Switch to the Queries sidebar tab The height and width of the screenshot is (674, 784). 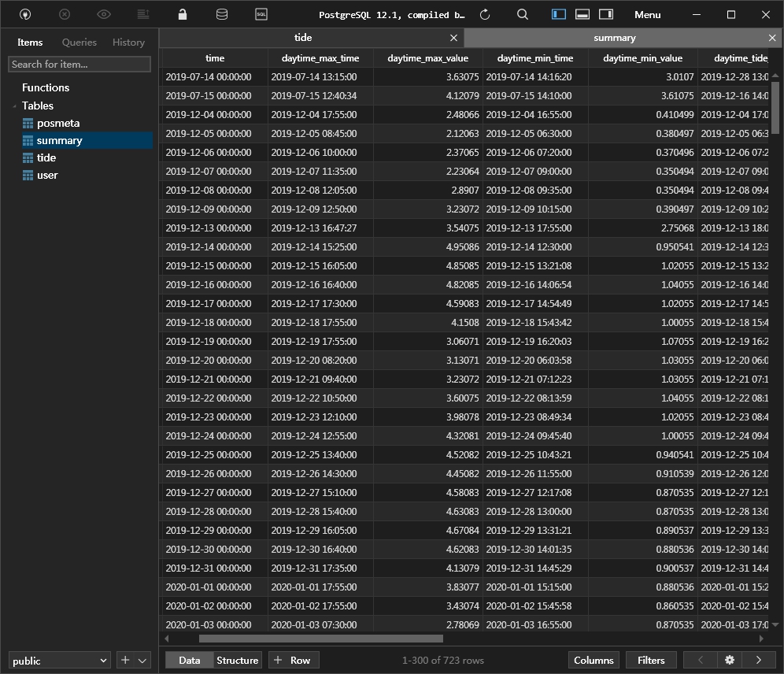[x=80, y=43]
